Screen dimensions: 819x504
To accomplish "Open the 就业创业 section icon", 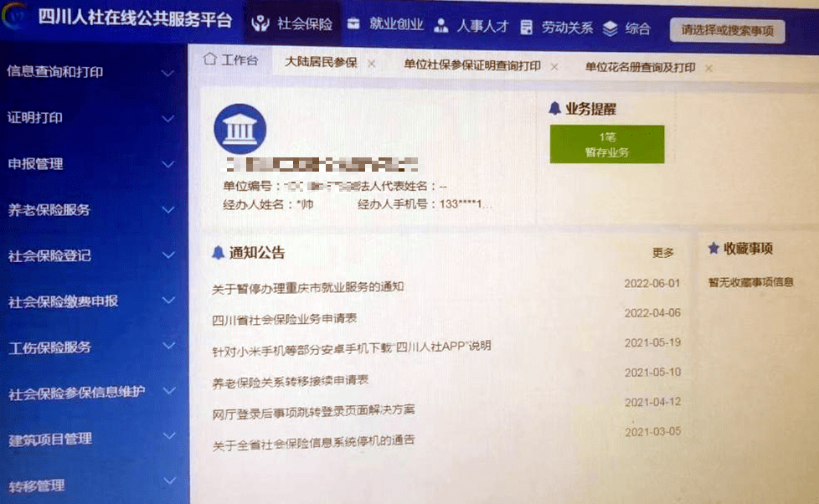I will pos(355,24).
